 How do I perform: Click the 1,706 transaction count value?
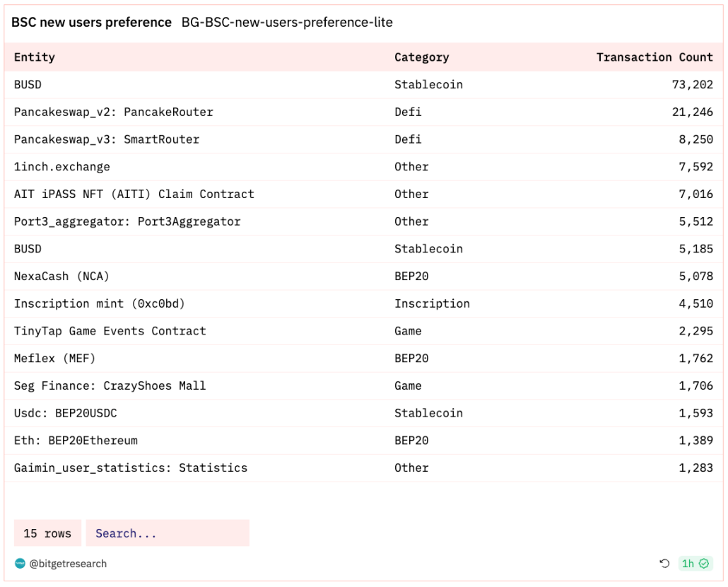[695, 386]
